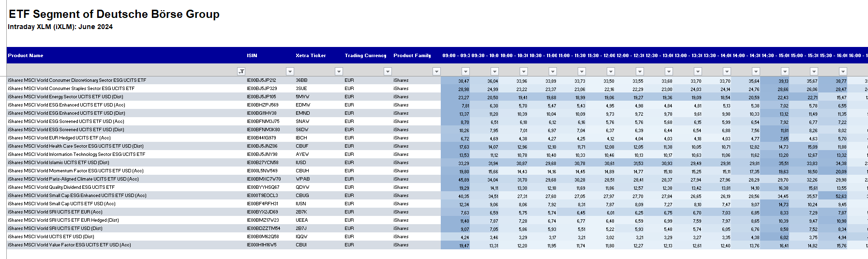Select iShares MSCI World Health Care Sector ESG name
868x259 pixels.
click(75, 146)
